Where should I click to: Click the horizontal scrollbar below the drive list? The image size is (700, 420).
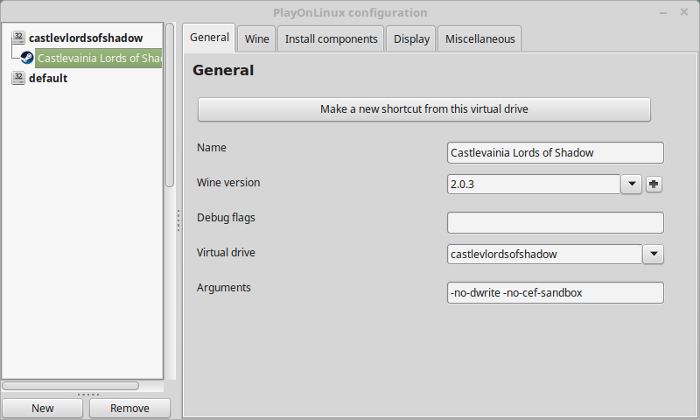click(71, 385)
